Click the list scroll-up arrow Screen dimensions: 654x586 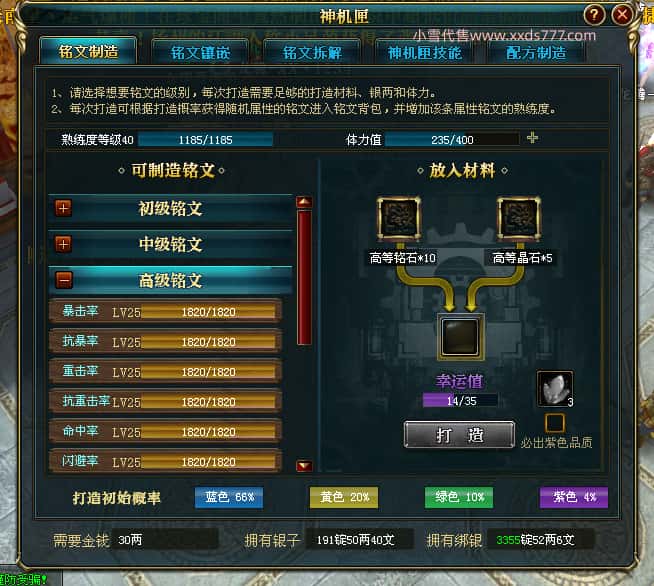[304, 202]
